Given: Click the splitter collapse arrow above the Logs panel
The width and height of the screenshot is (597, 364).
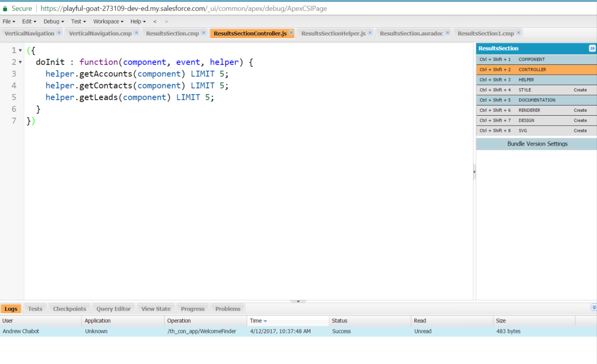Looking at the screenshot, I should [x=298, y=301].
